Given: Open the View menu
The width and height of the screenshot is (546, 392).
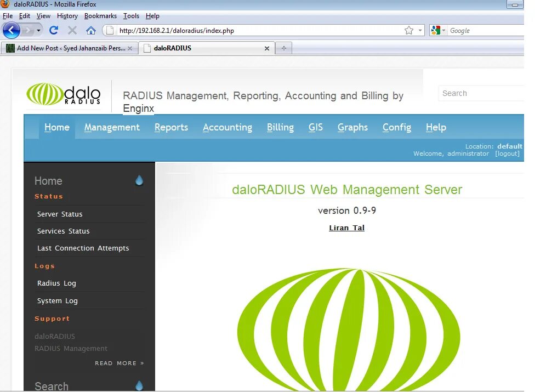Looking at the screenshot, I should pyautogui.click(x=43, y=16).
